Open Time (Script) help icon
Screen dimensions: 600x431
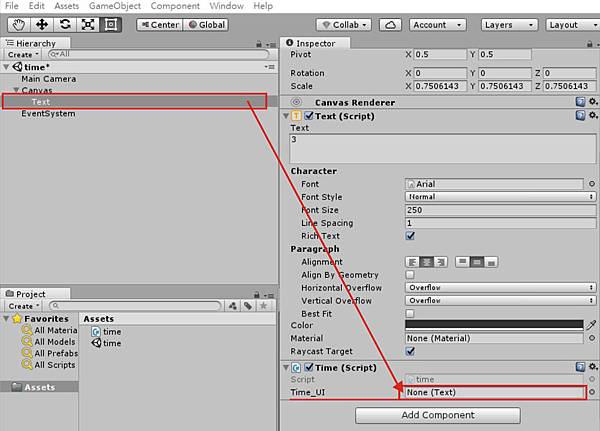point(580,367)
